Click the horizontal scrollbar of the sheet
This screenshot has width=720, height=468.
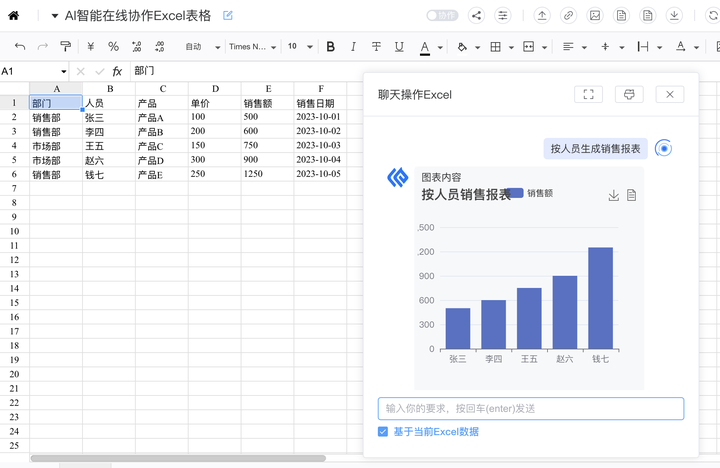[178, 458]
